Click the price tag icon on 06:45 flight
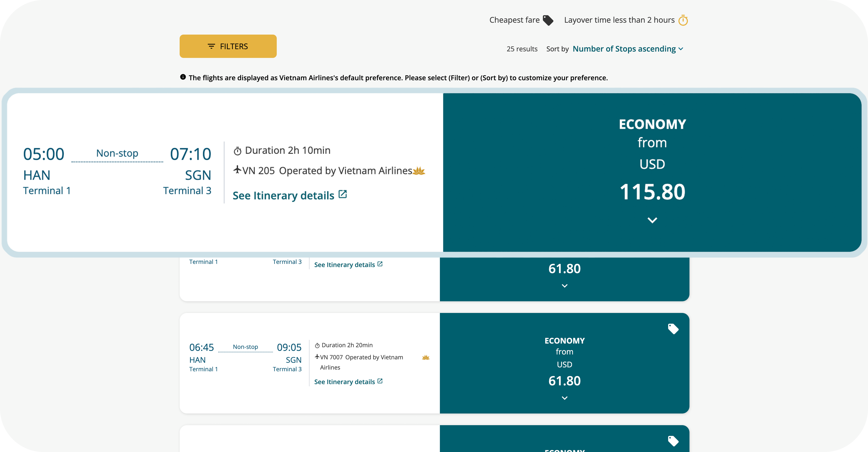 tap(673, 329)
